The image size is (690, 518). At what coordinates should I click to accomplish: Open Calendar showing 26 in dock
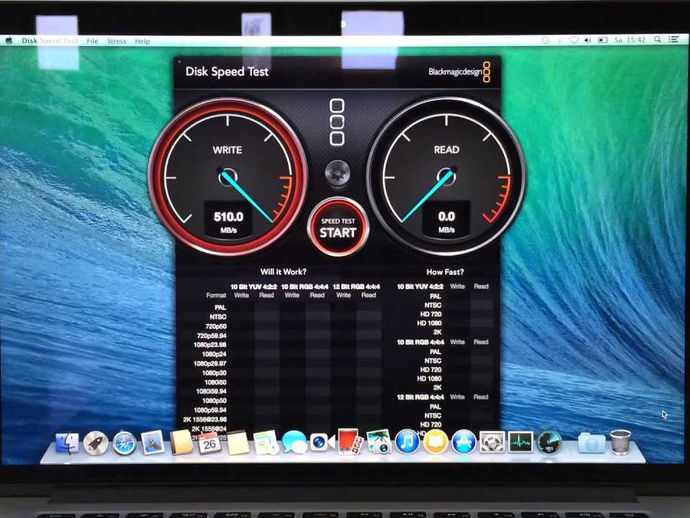[x=209, y=443]
